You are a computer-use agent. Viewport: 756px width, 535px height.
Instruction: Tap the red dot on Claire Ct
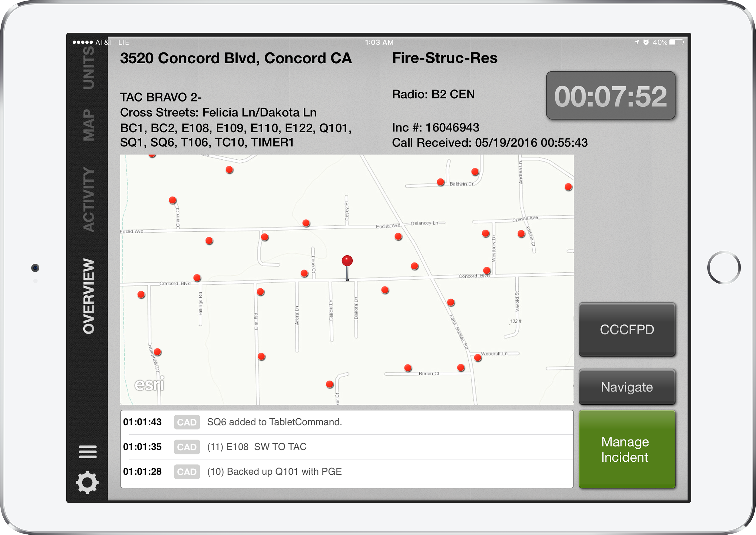click(x=173, y=200)
